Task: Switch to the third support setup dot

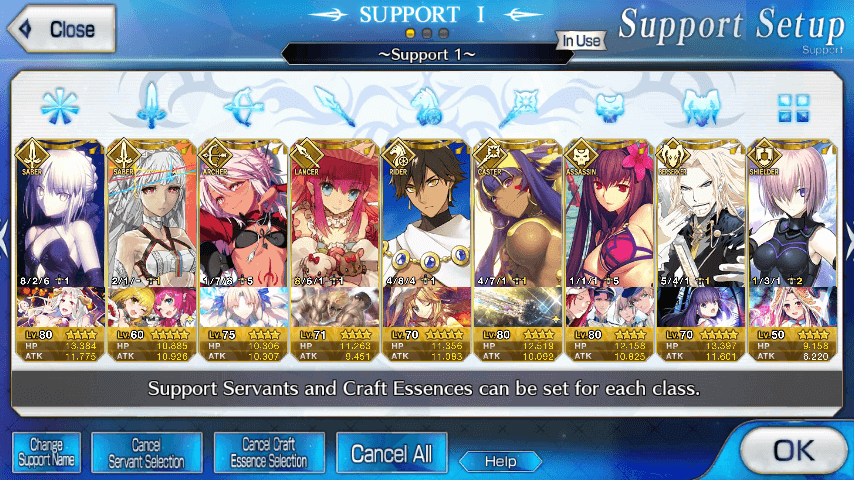Action: coord(444,34)
